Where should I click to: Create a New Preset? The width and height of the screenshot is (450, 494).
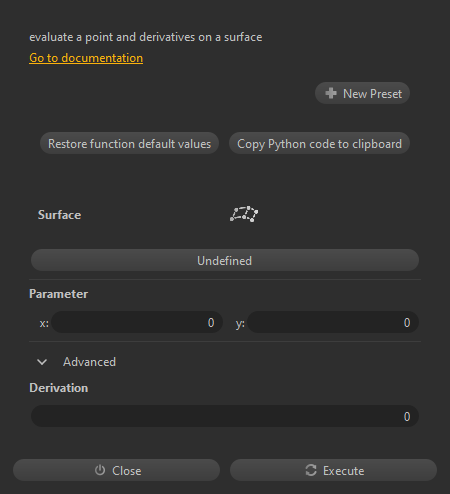[x=362, y=93]
